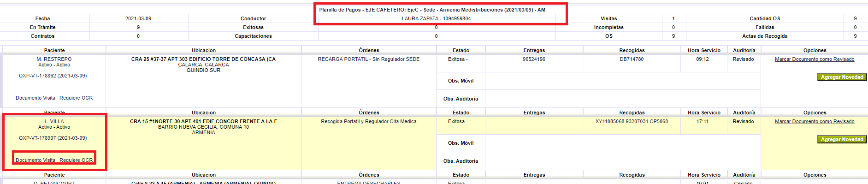Click service hour 17:11
Viewport: 868px width, 184px height.
(703, 121)
